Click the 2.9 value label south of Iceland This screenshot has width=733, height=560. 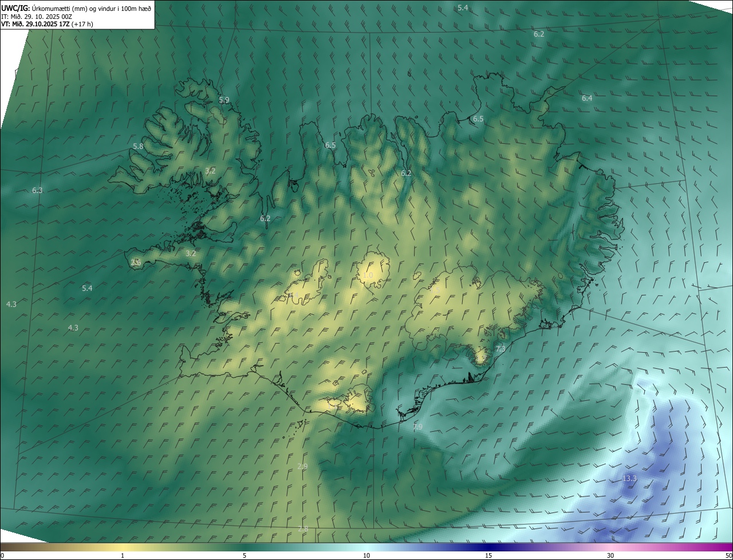(x=302, y=466)
